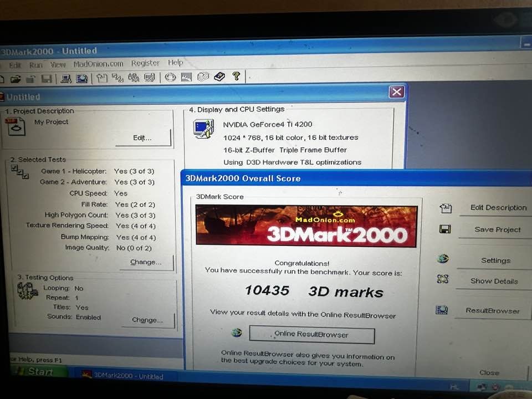This screenshot has height=399, width=532.
Task: Click the checkbox-list toolbar icon
Action: tap(117, 78)
